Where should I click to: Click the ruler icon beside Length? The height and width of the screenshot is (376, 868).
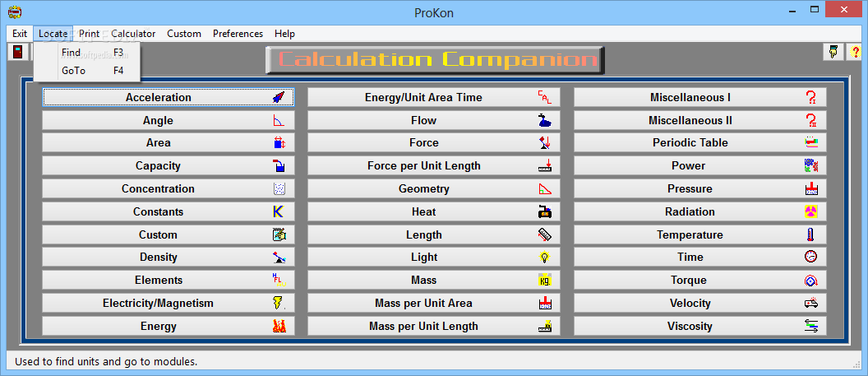(545, 234)
